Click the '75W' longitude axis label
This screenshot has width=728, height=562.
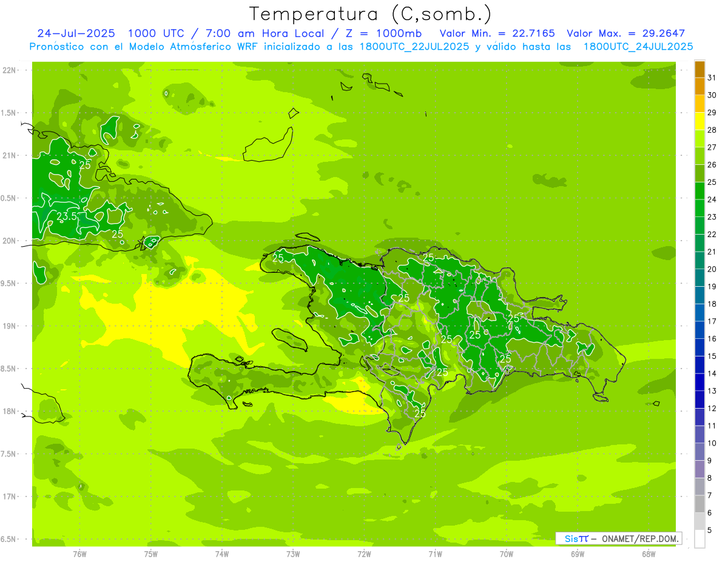(151, 554)
